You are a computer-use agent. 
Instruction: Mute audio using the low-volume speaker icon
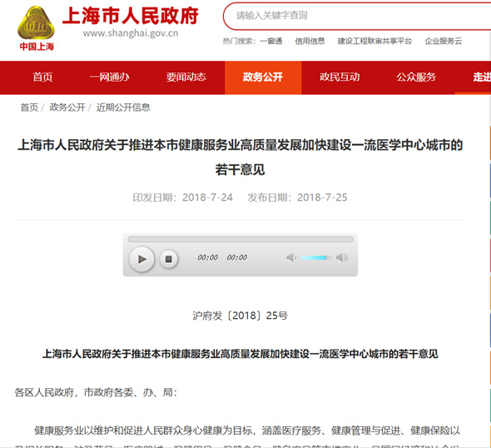click(291, 257)
